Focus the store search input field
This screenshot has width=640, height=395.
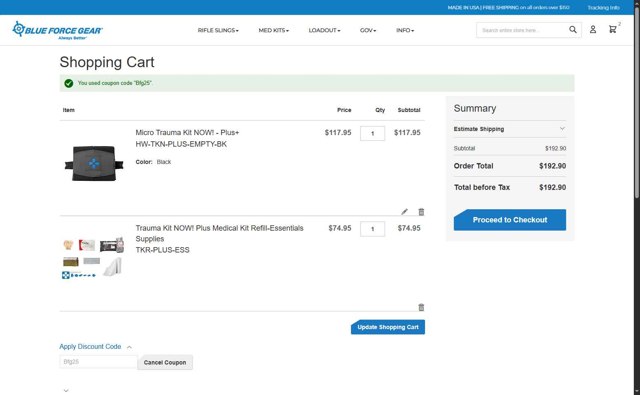tap(522, 30)
